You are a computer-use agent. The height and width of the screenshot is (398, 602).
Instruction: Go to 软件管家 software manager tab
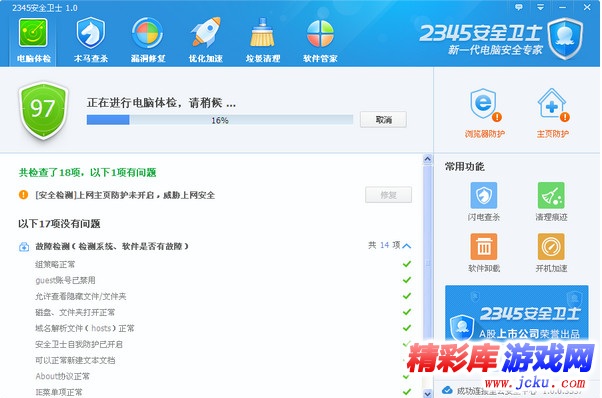click(320, 41)
